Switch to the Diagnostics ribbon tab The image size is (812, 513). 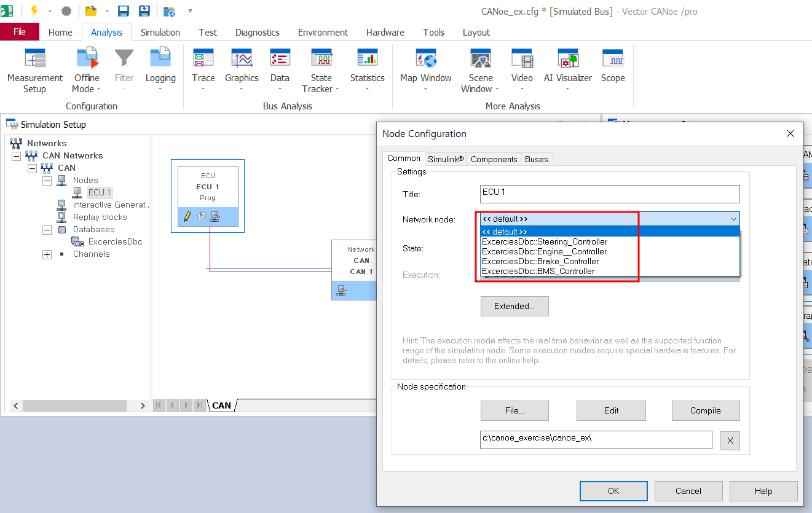[x=257, y=33]
